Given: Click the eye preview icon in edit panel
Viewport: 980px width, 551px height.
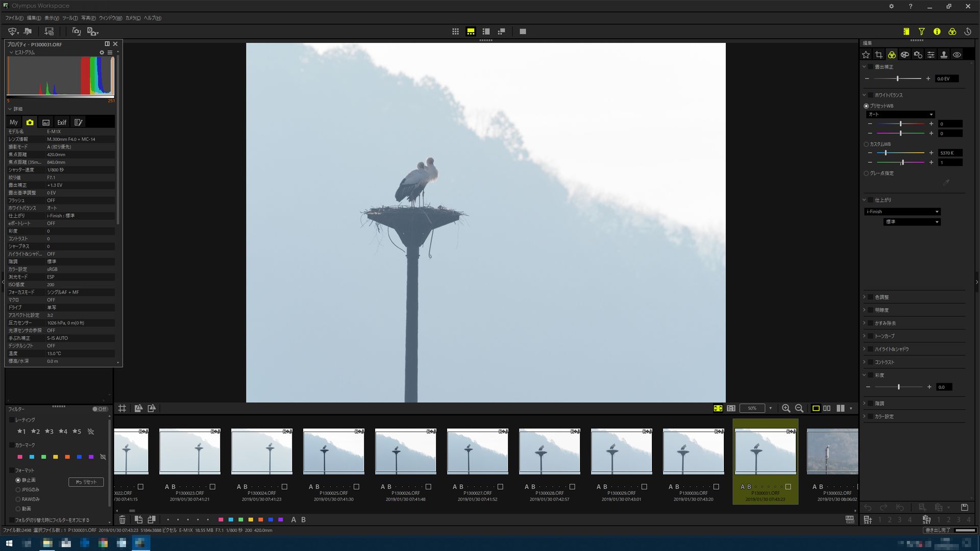Looking at the screenshot, I should [x=957, y=55].
